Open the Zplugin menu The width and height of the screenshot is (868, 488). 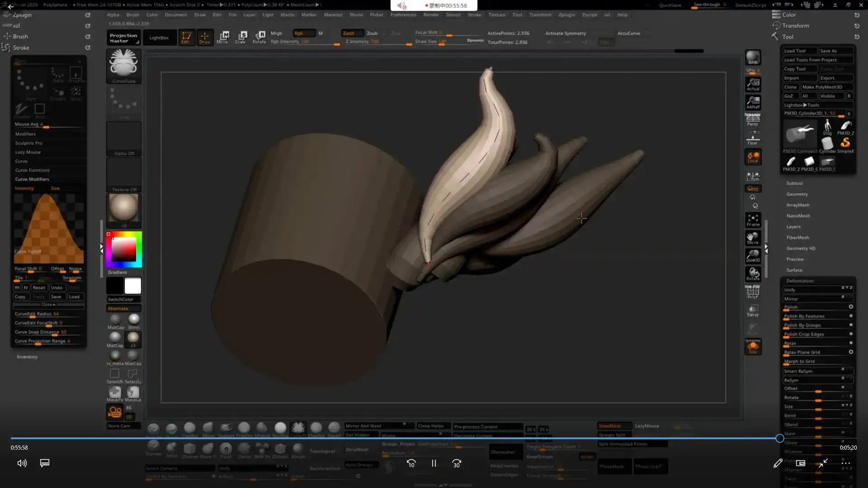(567, 14)
